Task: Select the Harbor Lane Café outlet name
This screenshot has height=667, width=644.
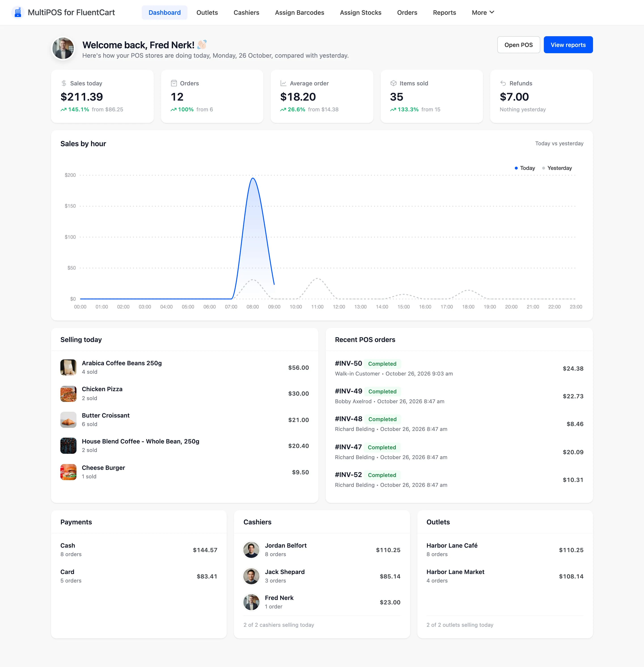Action: [452, 545]
